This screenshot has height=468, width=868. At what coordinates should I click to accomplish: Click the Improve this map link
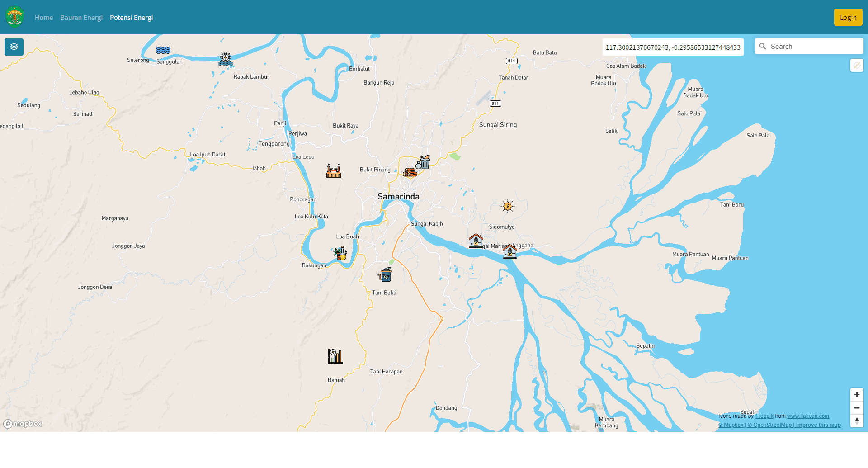tap(818, 425)
